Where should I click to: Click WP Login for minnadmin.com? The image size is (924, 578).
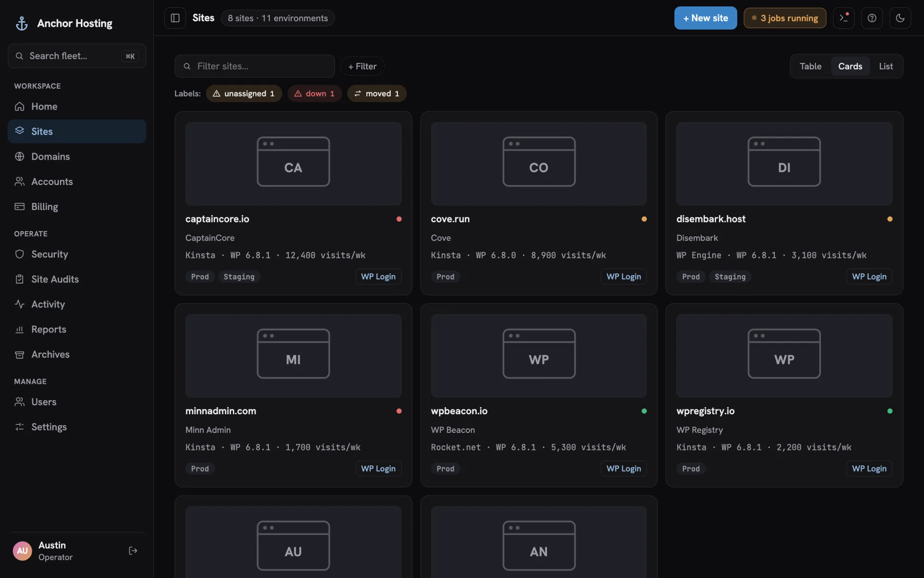pos(378,468)
